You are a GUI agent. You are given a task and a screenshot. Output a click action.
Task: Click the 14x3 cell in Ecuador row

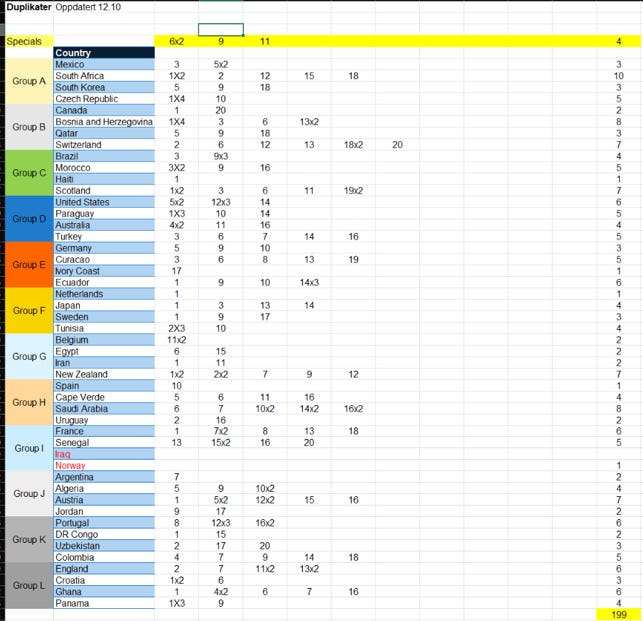[x=309, y=283]
